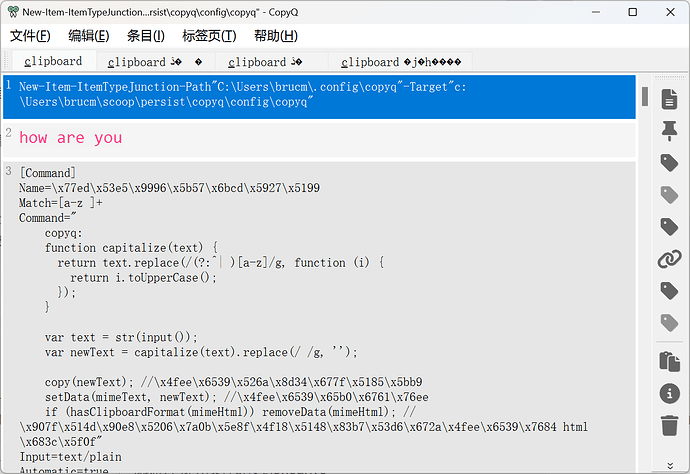Open the 文件(F) menu
The width and height of the screenshot is (690, 474).
[30, 36]
